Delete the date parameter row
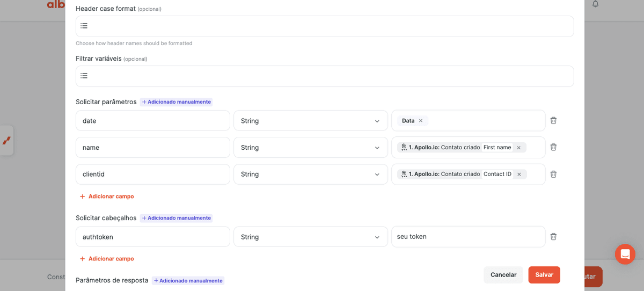 click(553, 120)
